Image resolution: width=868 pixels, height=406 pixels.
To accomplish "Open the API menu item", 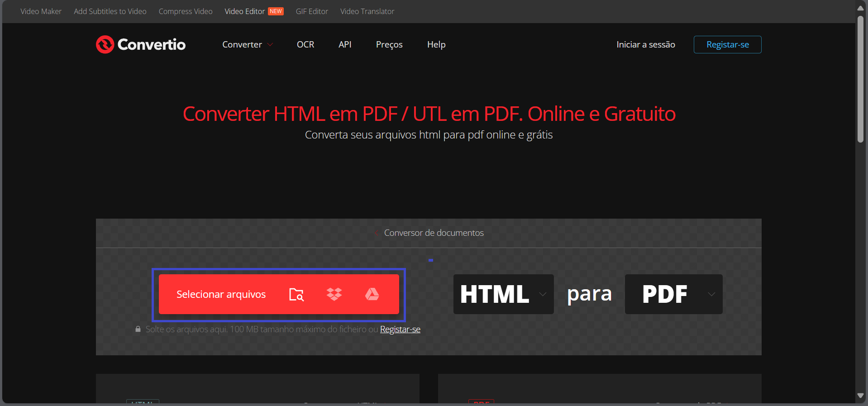I will [345, 44].
